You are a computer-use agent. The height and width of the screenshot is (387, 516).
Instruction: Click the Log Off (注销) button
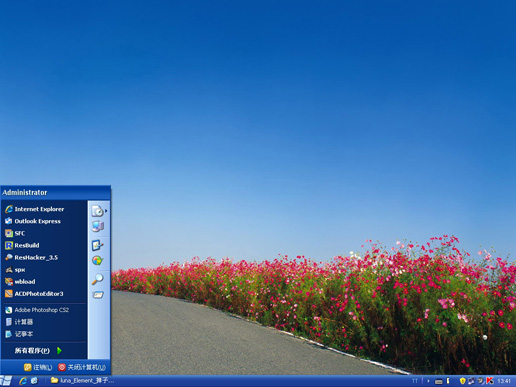tap(38, 367)
